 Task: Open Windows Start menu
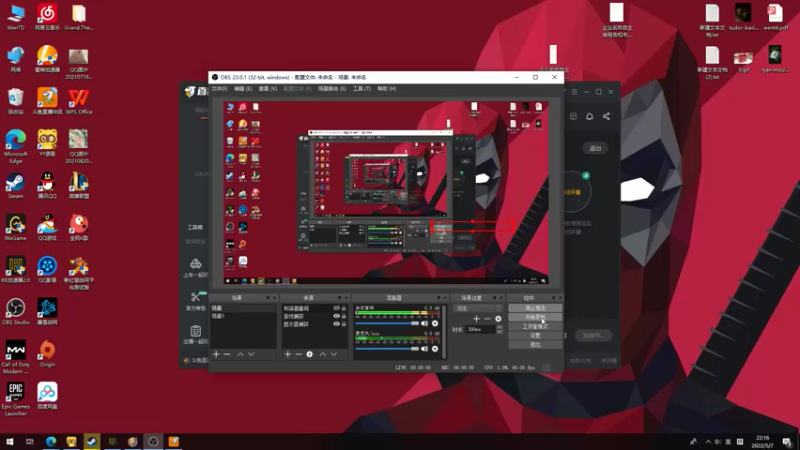(10, 441)
